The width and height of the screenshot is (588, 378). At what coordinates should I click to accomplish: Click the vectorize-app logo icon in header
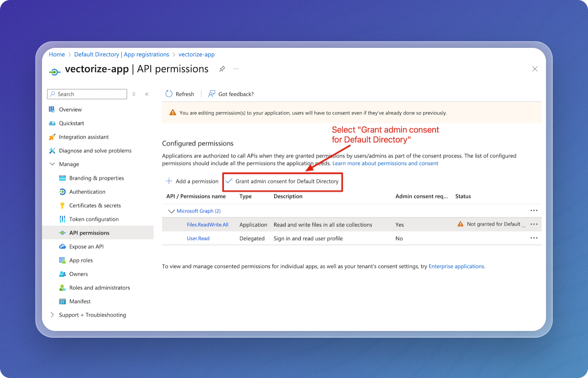(x=55, y=72)
